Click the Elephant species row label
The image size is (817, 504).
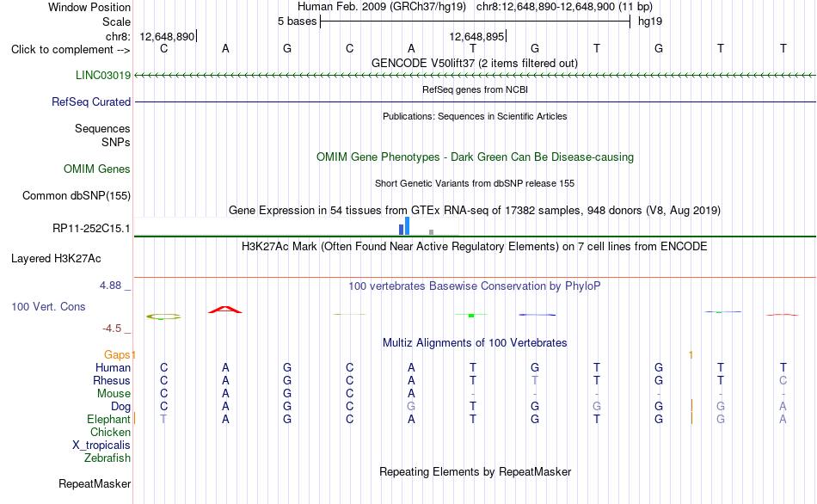point(108,419)
